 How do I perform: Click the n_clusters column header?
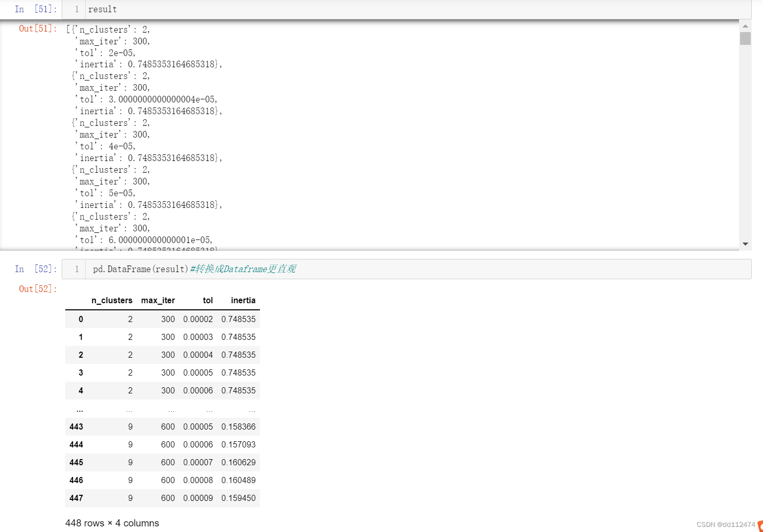click(112, 301)
